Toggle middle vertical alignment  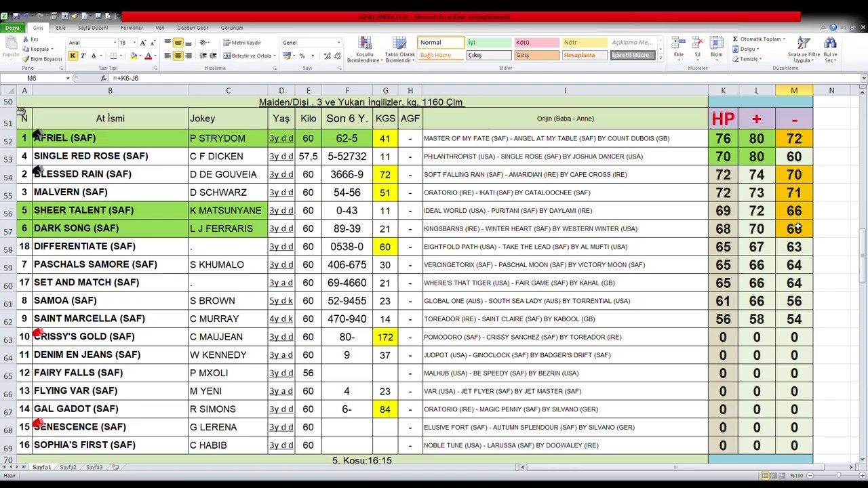pyautogui.click(x=178, y=43)
